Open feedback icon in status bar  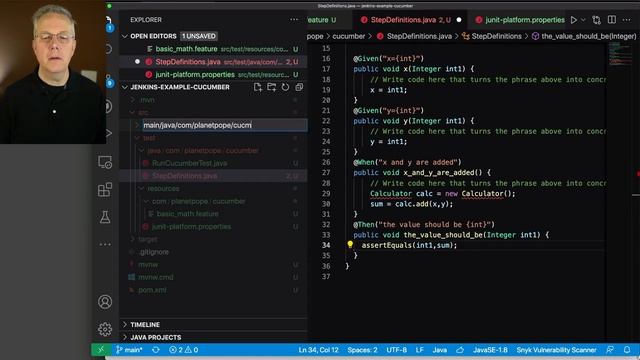(610, 350)
